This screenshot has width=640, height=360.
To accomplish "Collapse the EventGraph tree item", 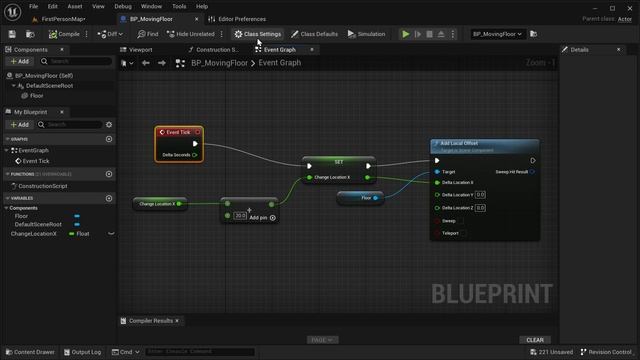I will [x=7, y=150].
